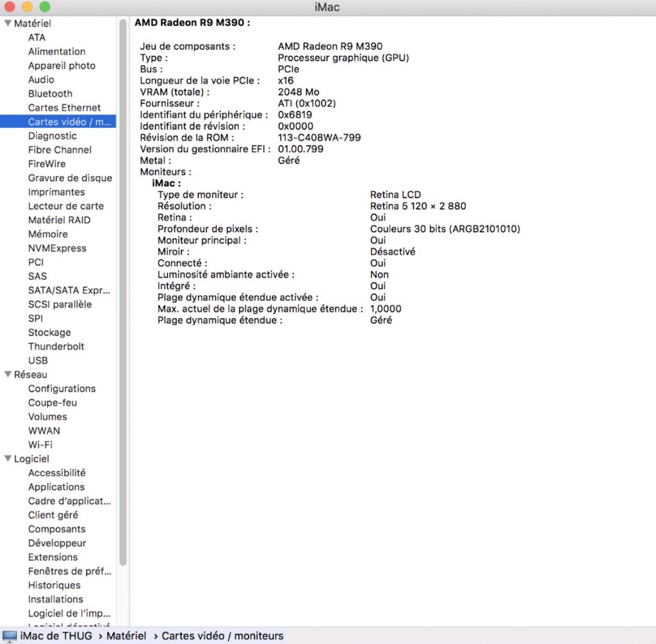Select Fibre Channel entry
The image size is (656, 644).
pyautogui.click(x=60, y=150)
